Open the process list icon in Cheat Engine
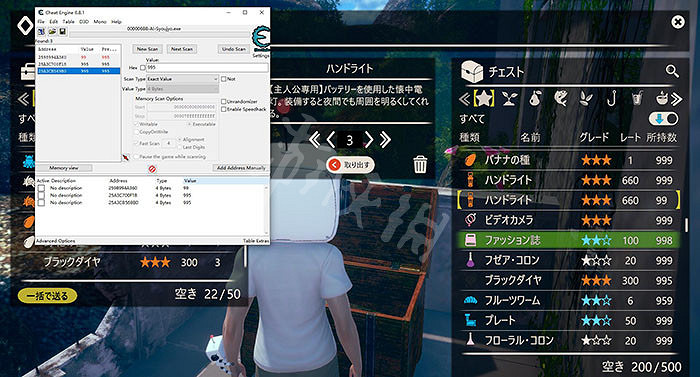700x377 pixels. click(41, 31)
